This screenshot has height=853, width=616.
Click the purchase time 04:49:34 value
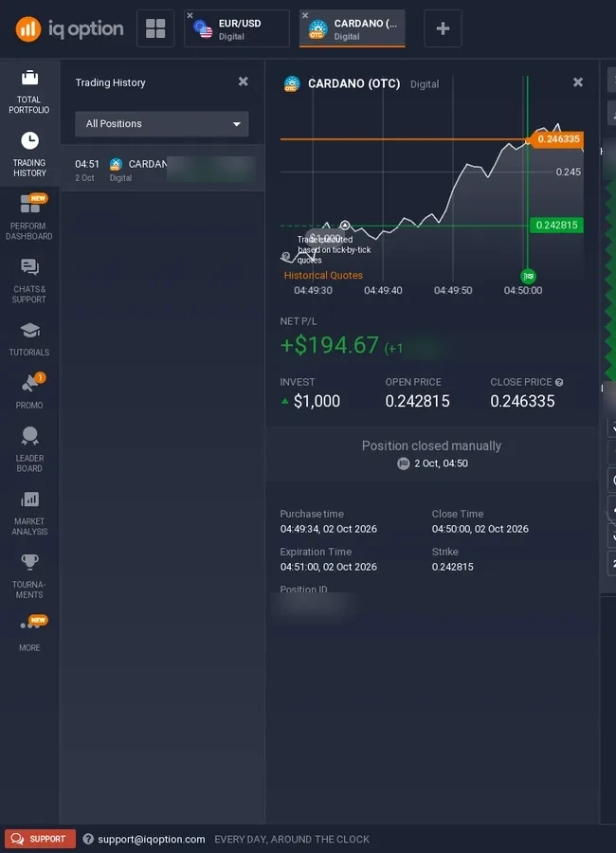[328, 529]
